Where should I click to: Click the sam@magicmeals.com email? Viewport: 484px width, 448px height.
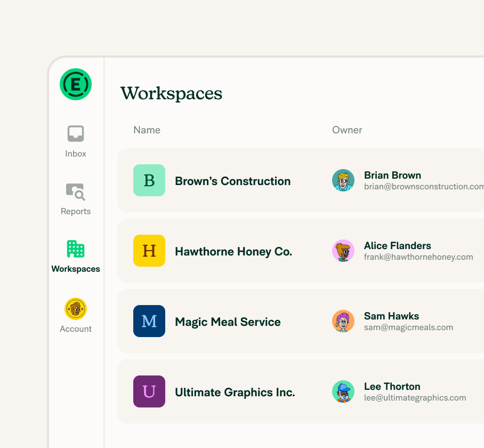tap(409, 327)
